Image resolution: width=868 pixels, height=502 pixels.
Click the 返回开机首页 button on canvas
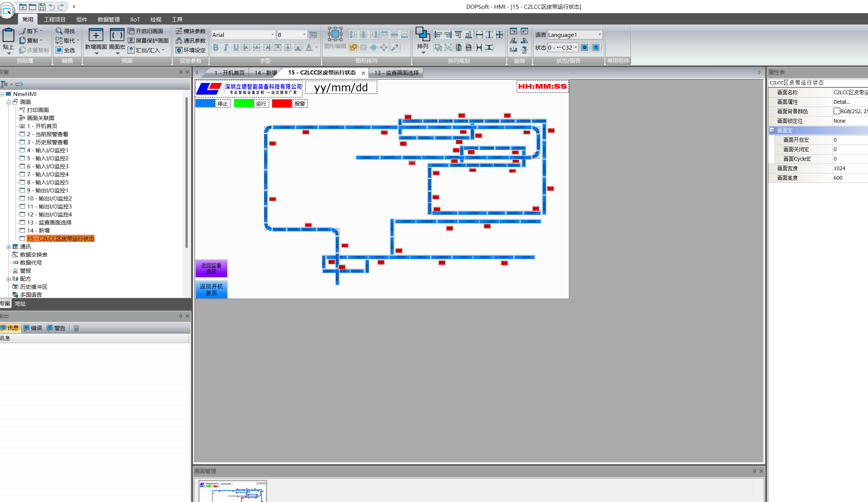pyautogui.click(x=211, y=290)
